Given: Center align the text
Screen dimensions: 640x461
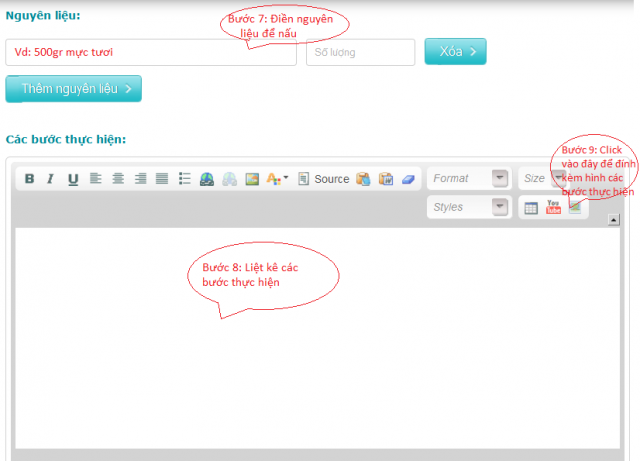Looking at the screenshot, I should click(x=118, y=178).
